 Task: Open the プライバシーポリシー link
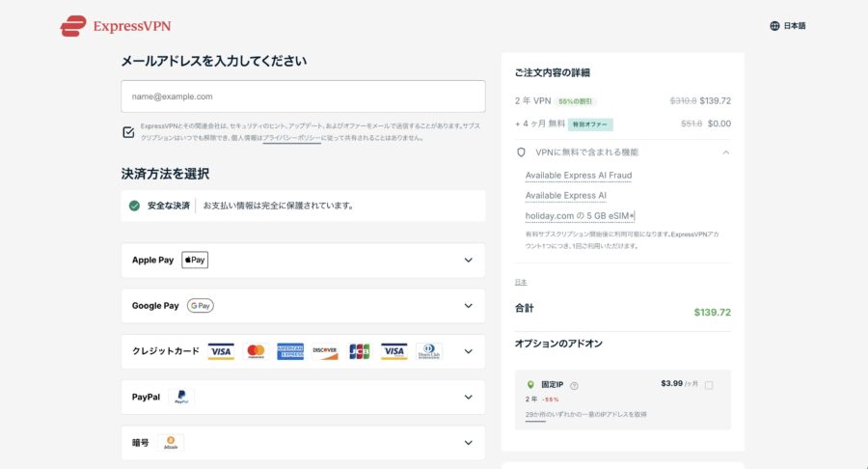(x=291, y=138)
